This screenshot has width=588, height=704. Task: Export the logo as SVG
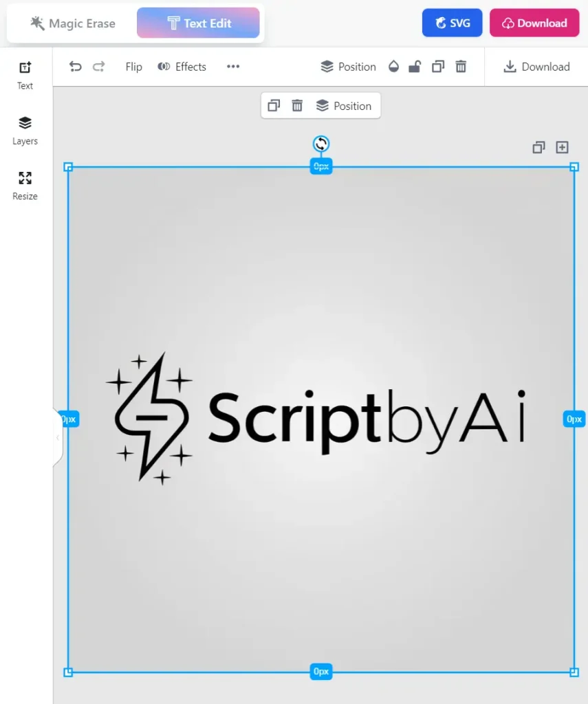452,23
